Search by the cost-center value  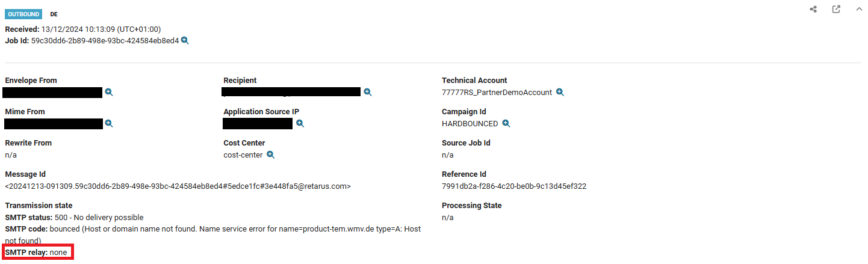tap(271, 155)
